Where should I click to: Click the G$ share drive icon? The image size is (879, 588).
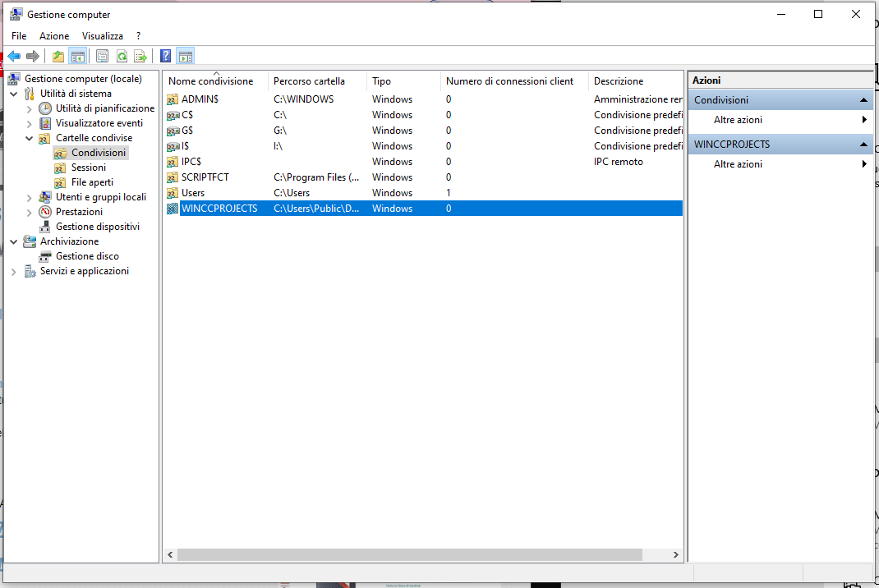point(173,131)
